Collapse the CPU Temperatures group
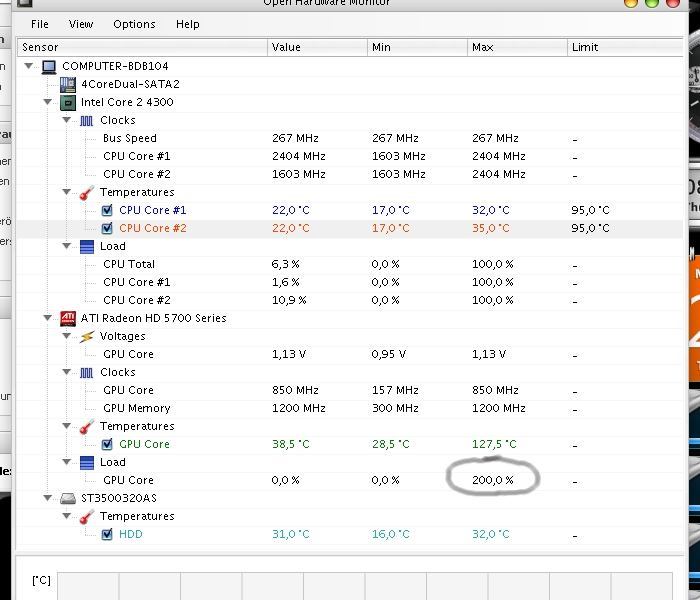700x600 pixels. 67,192
